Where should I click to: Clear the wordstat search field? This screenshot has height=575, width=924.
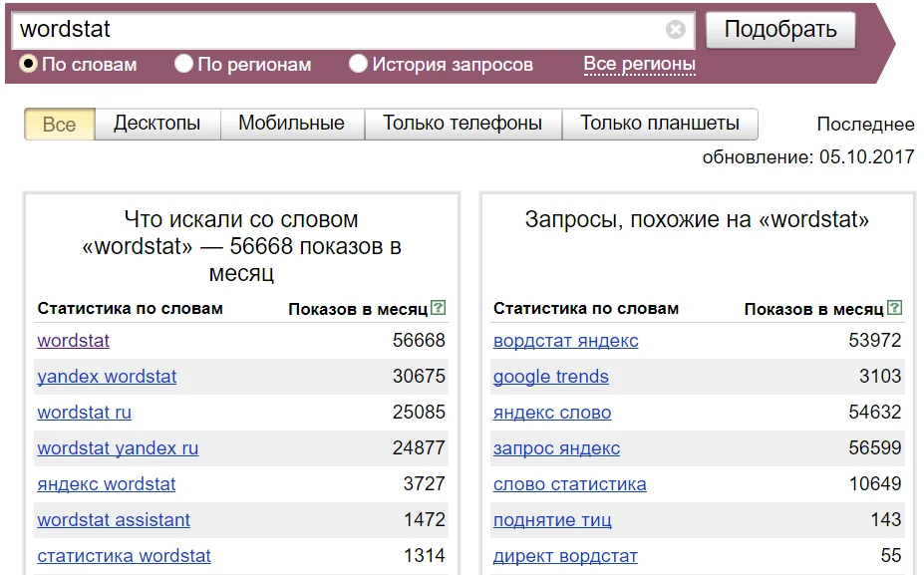tap(676, 30)
